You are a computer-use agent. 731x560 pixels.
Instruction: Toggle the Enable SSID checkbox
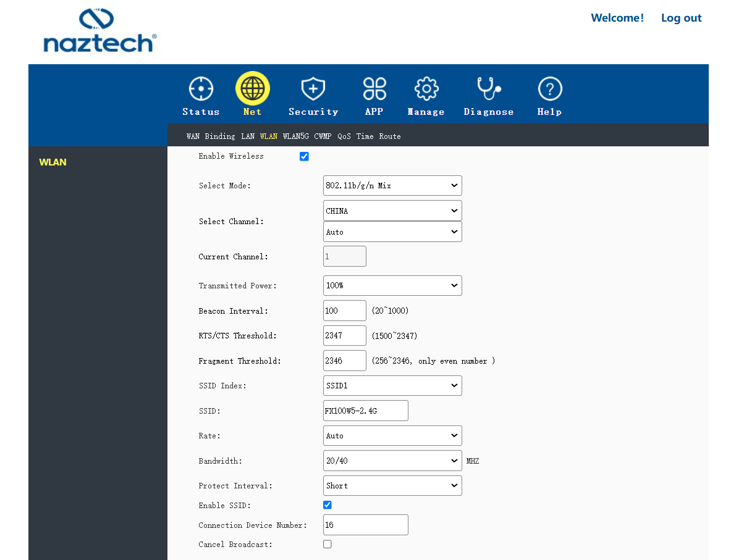[x=327, y=505]
